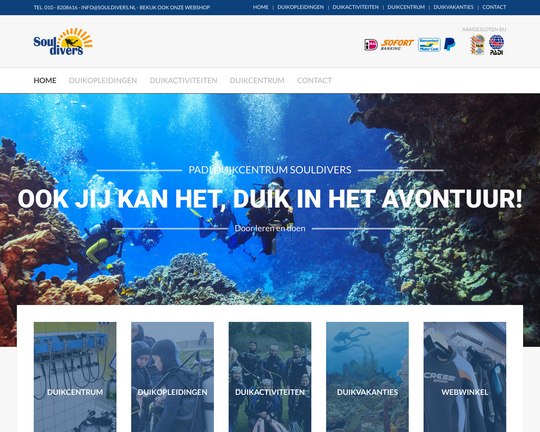Image resolution: width=540 pixels, height=432 pixels.
Task: Open HOME in the top blue bar
Action: tap(260, 7)
